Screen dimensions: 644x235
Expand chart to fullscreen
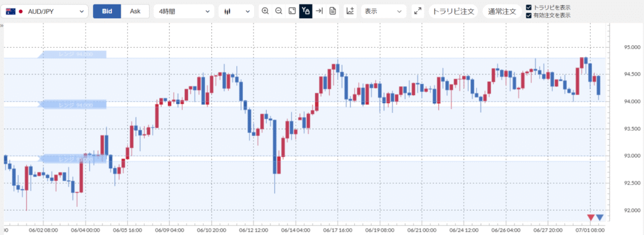tap(418, 11)
